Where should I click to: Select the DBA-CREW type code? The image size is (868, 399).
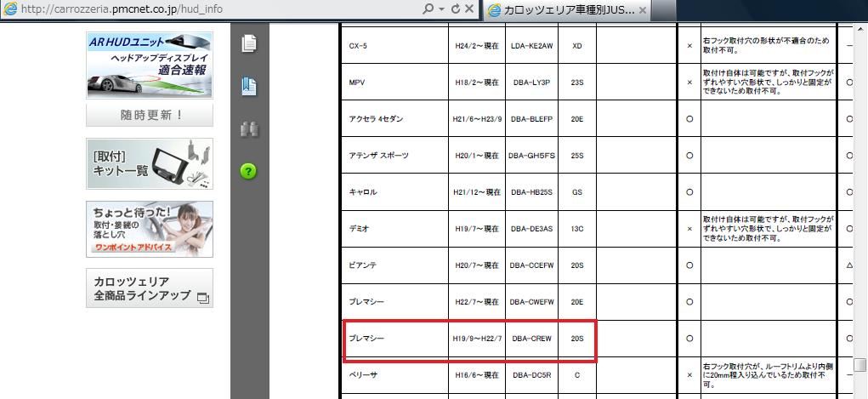tap(532, 338)
